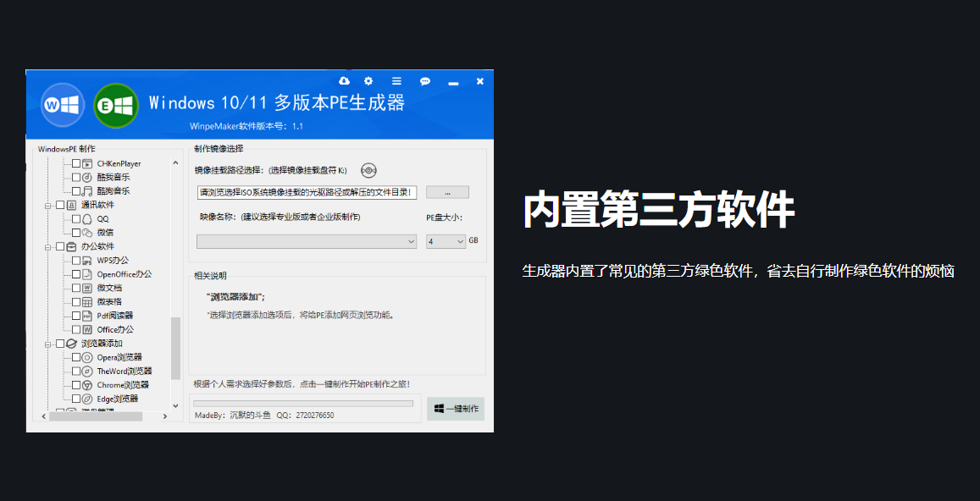Click the Chrome浏览器 icon
Image resolution: width=980 pixels, height=501 pixels.
(87, 385)
